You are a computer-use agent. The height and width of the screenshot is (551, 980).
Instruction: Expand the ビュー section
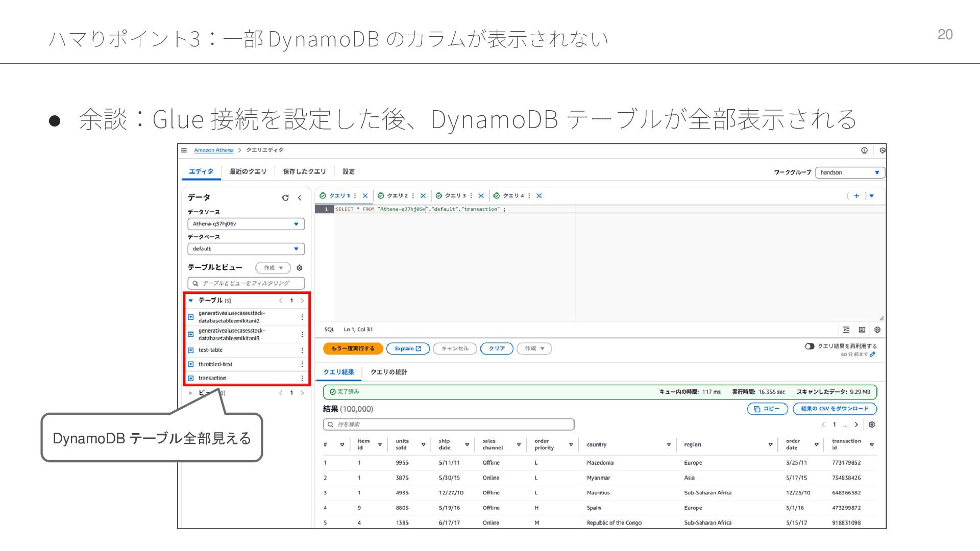coord(191,393)
